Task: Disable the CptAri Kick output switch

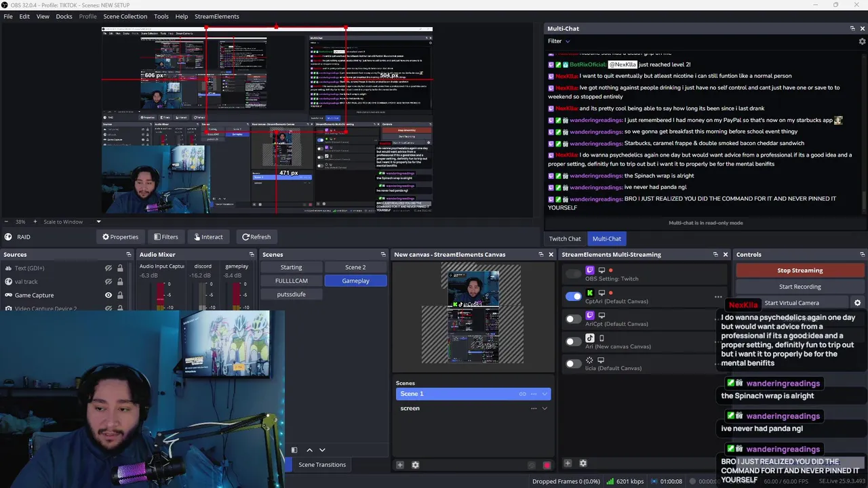Action: point(574,296)
